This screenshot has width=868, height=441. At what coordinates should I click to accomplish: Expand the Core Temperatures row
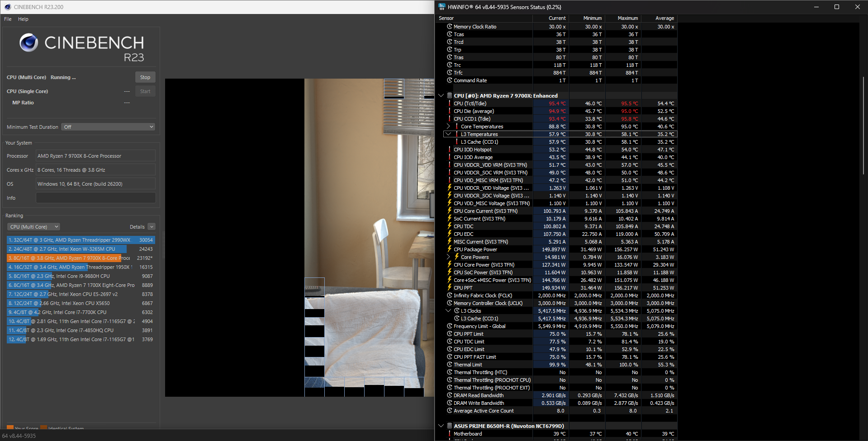(x=448, y=127)
